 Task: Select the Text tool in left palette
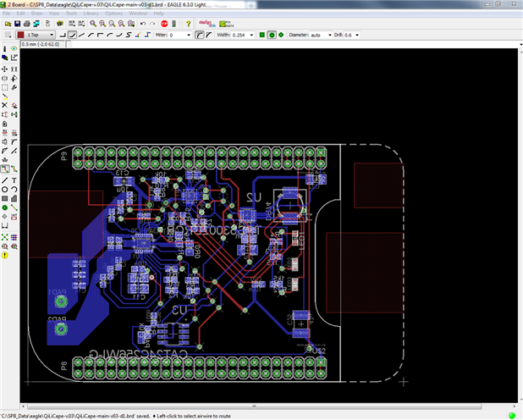(14, 180)
